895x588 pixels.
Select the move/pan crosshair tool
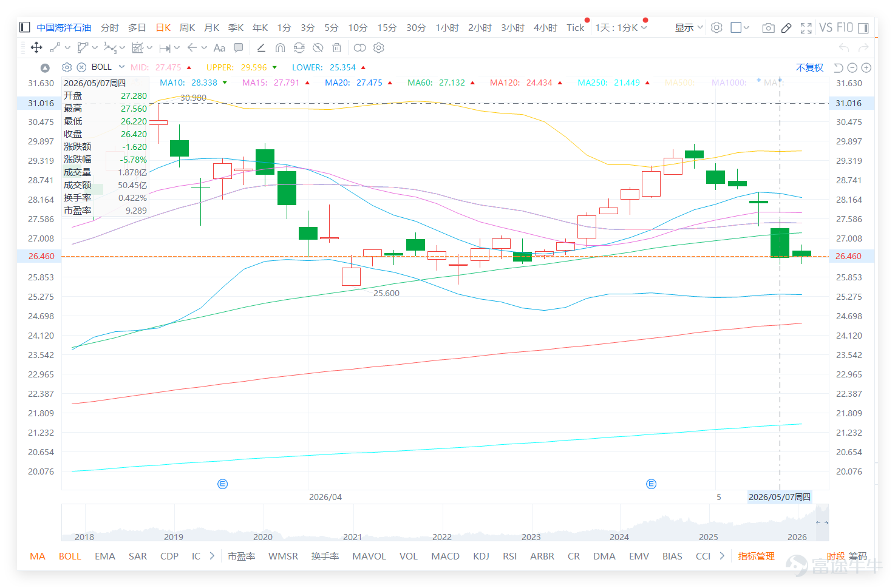pyautogui.click(x=36, y=48)
